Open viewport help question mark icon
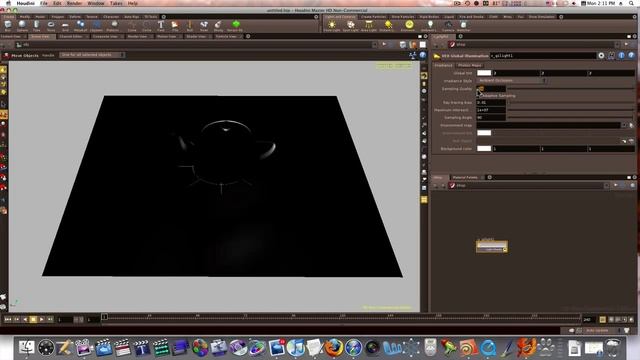 click(422, 55)
